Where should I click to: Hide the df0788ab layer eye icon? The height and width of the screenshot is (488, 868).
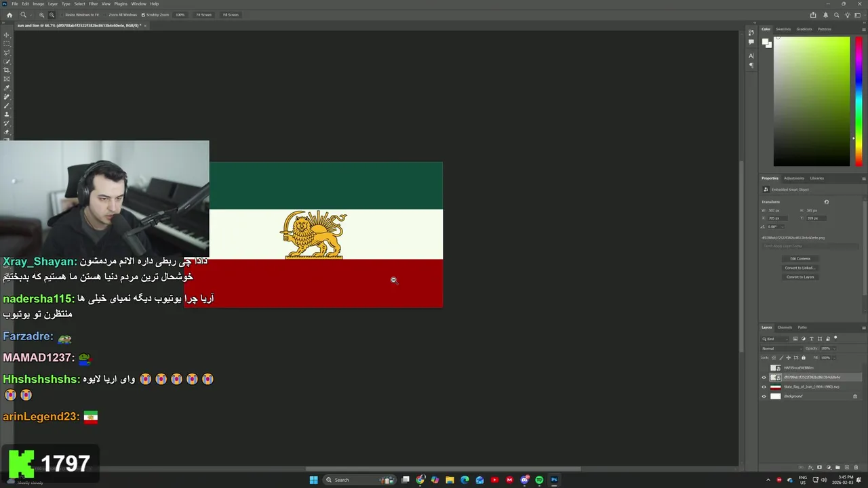click(x=764, y=378)
